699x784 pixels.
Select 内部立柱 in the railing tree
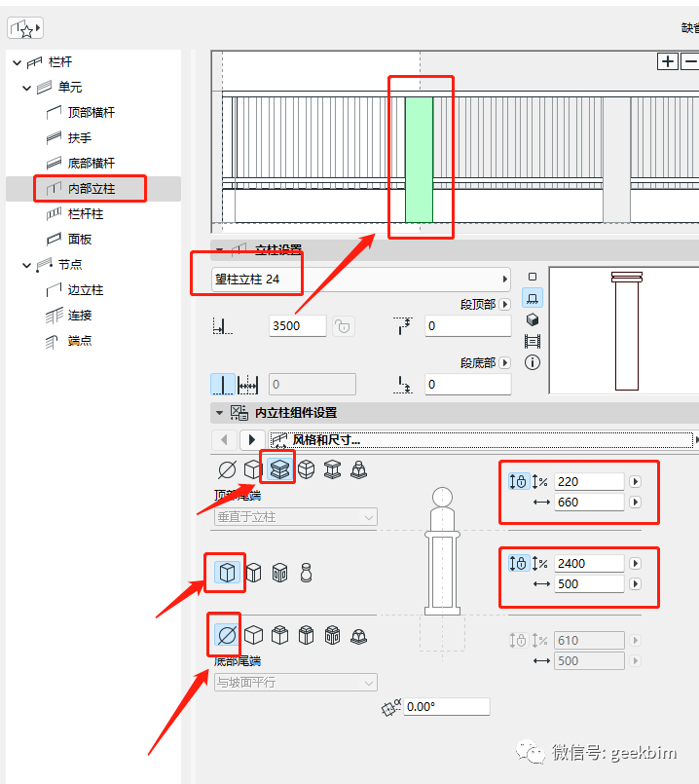pyautogui.click(x=92, y=188)
